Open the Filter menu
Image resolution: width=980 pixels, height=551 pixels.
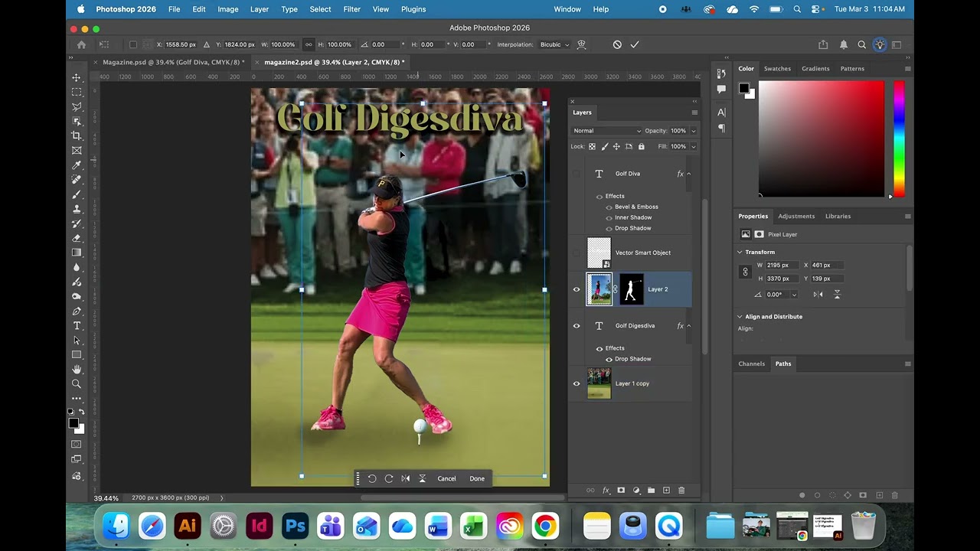352,9
